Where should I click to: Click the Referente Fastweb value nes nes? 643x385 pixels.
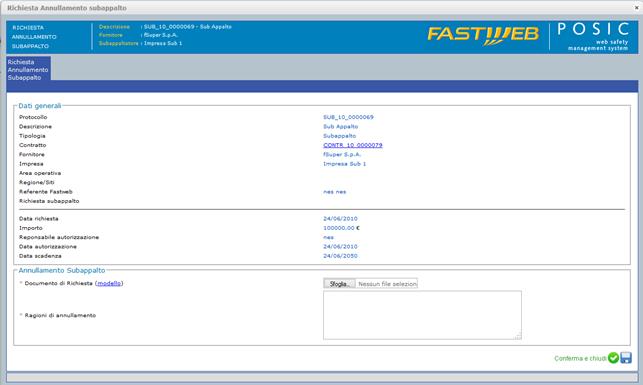pyautogui.click(x=335, y=192)
